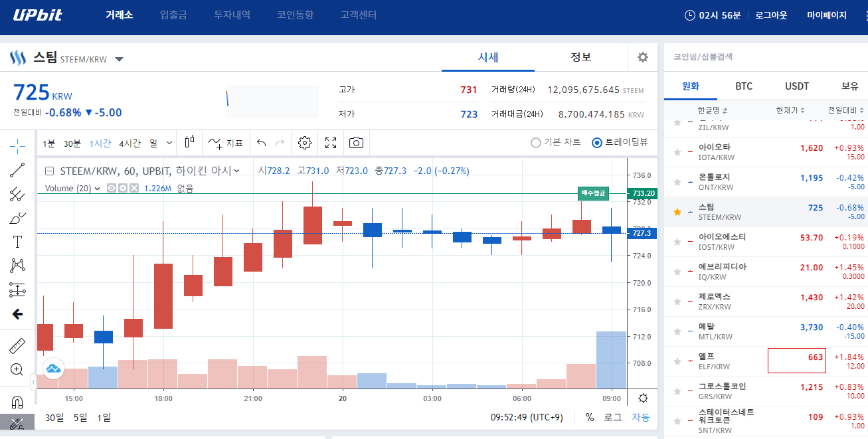Toggle favorite star for 온톨로지

point(677,182)
